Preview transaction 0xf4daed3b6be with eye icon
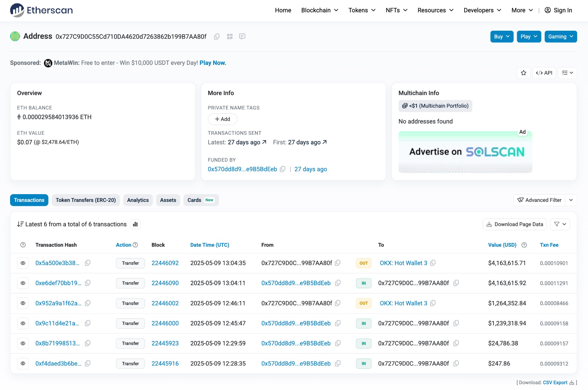The height and width of the screenshot is (390, 588). pyautogui.click(x=23, y=364)
